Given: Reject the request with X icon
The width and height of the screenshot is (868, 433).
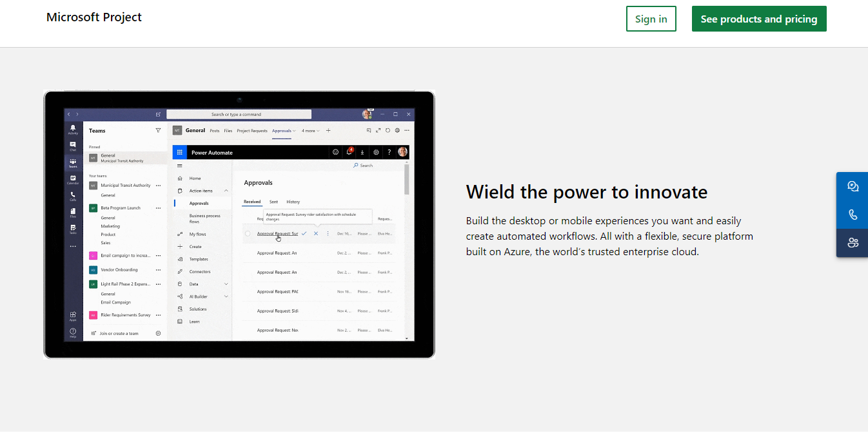Looking at the screenshot, I should pos(316,233).
